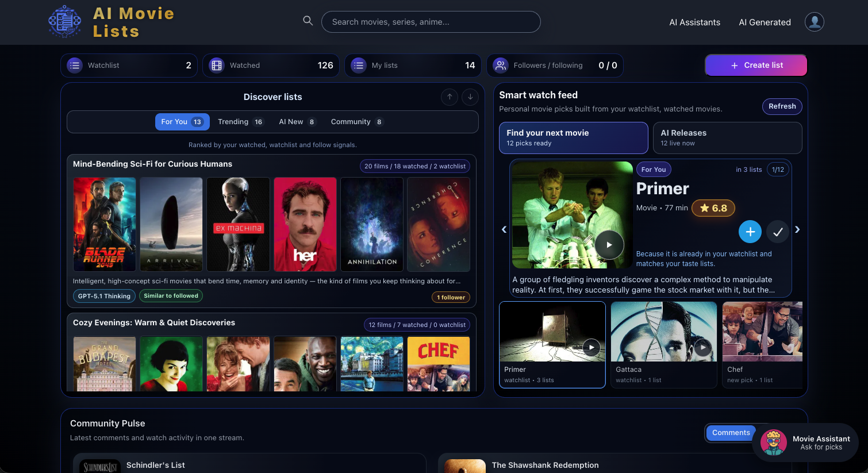Play the Primer trailer on main poster
Screen dimensions: 868x473
tap(609, 244)
